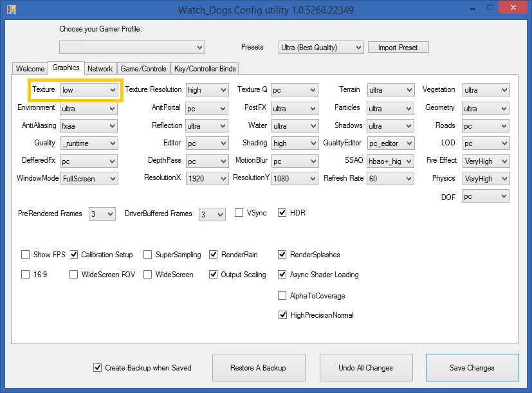Enable Show FPS checkbox
Screen dimensions: 532x393
click(26, 255)
